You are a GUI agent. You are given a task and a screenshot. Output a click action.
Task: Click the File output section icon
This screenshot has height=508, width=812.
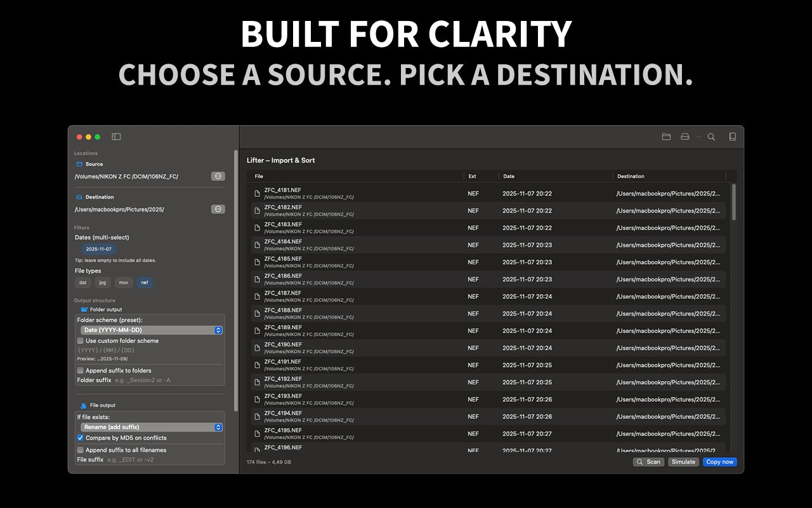tap(83, 404)
